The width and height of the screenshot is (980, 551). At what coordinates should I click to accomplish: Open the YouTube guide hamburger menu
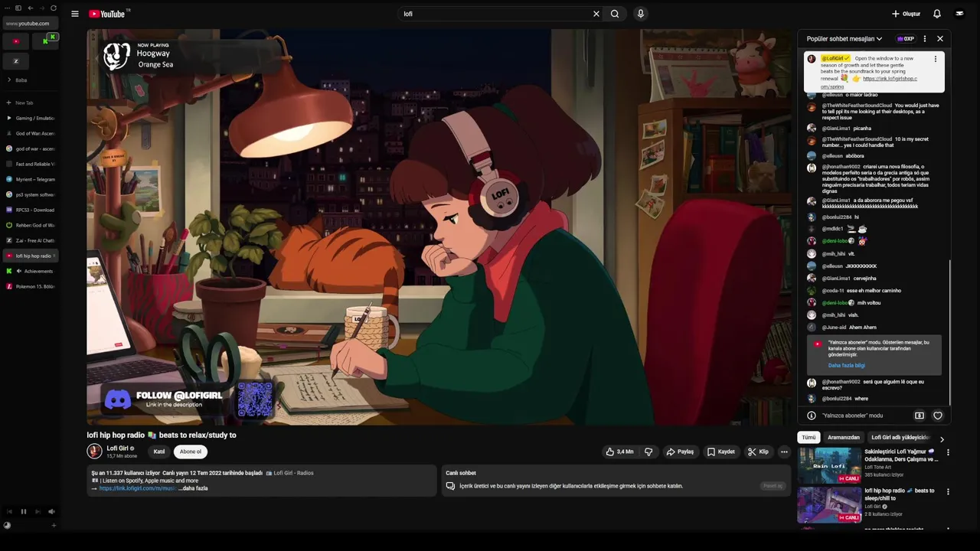(75, 14)
